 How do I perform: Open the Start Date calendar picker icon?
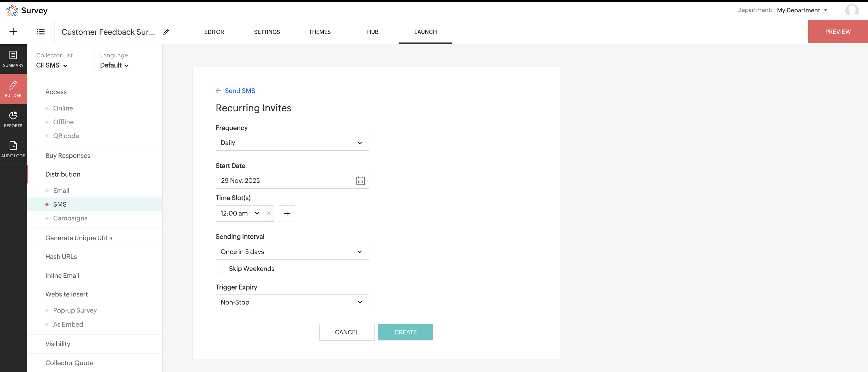tap(360, 181)
